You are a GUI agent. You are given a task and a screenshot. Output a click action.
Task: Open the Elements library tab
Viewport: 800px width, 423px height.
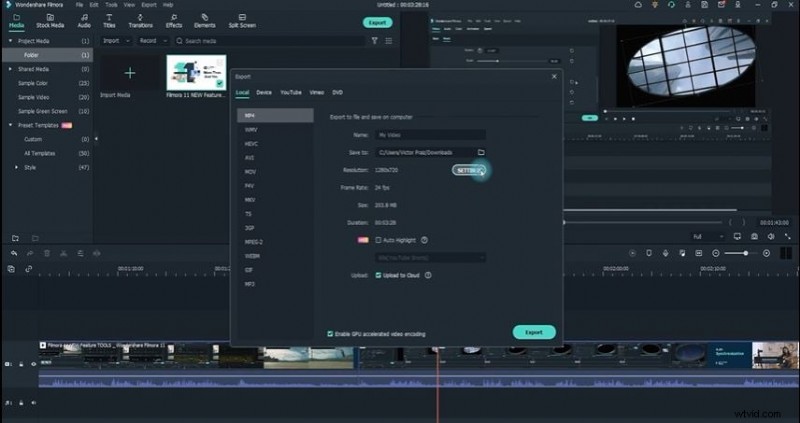(205, 21)
